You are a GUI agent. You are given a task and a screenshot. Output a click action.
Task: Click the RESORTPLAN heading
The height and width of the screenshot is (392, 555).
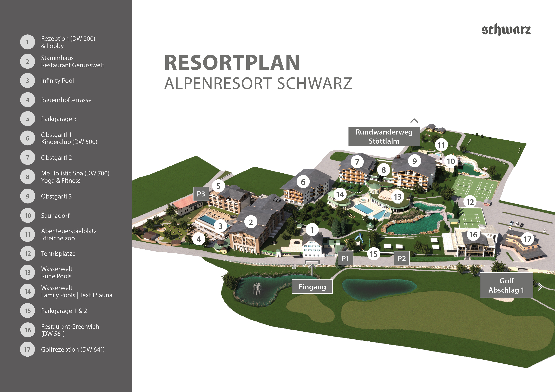[232, 63]
